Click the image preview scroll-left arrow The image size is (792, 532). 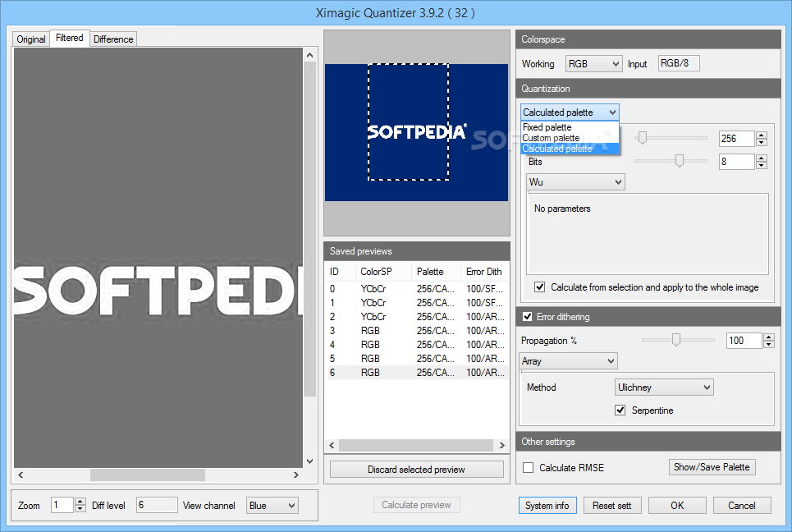click(x=21, y=475)
